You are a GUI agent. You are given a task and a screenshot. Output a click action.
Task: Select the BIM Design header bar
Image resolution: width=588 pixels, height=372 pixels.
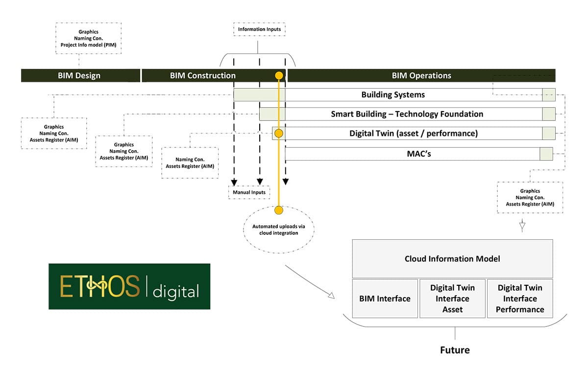79,75
